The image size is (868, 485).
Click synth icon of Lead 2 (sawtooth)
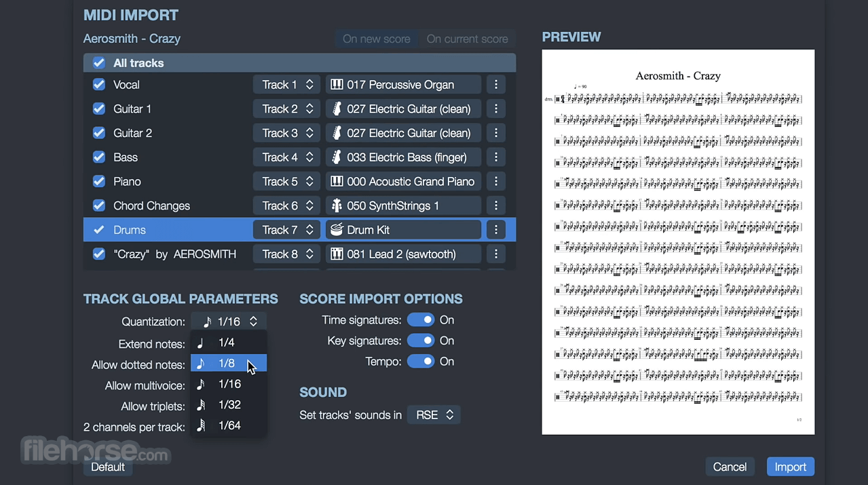click(337, 254)
